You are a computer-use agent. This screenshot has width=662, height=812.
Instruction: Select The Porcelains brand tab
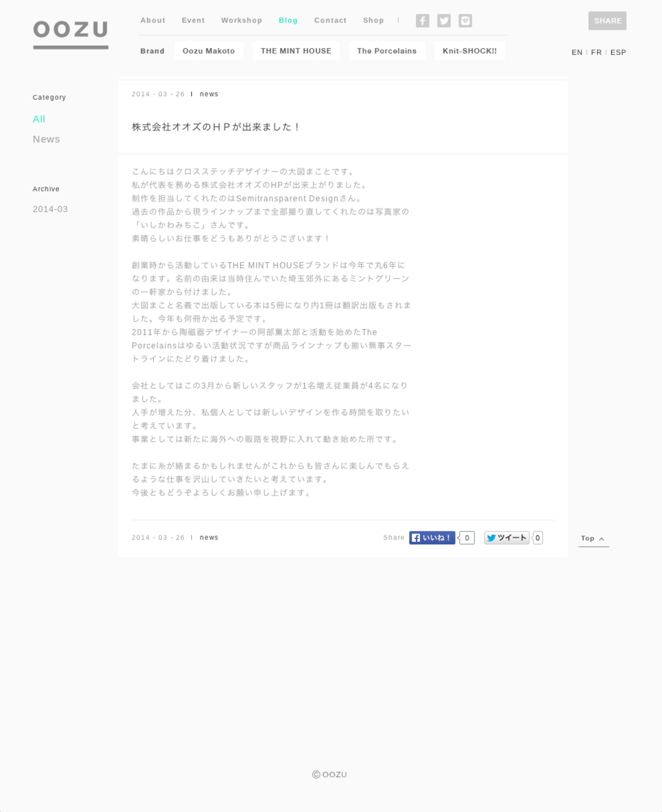(387, 51)
